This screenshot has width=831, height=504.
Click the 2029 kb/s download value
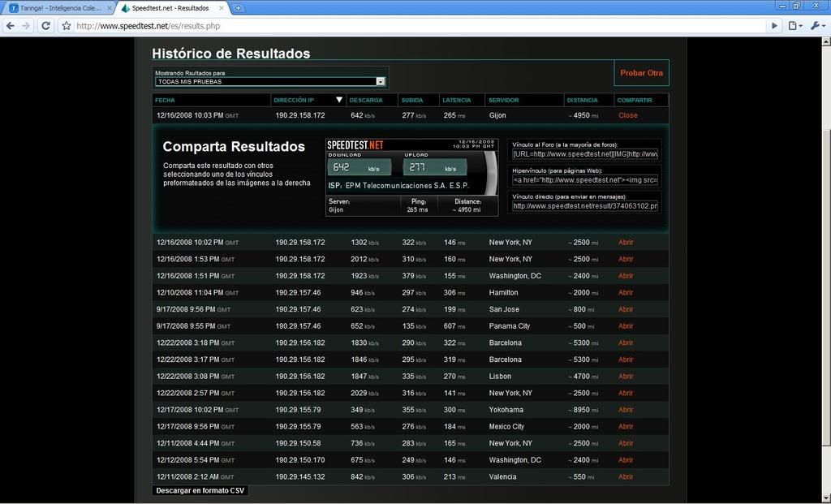point(364,393)
